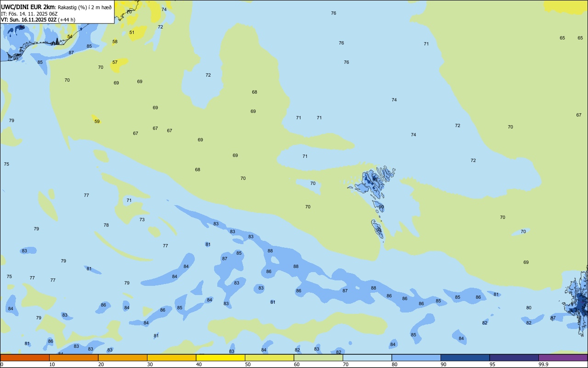This screenshot has height=368, width=588.
Task: Click the dark orange 0–10 legend swatch
Action: pyautogui.click(x=25, y=357)
